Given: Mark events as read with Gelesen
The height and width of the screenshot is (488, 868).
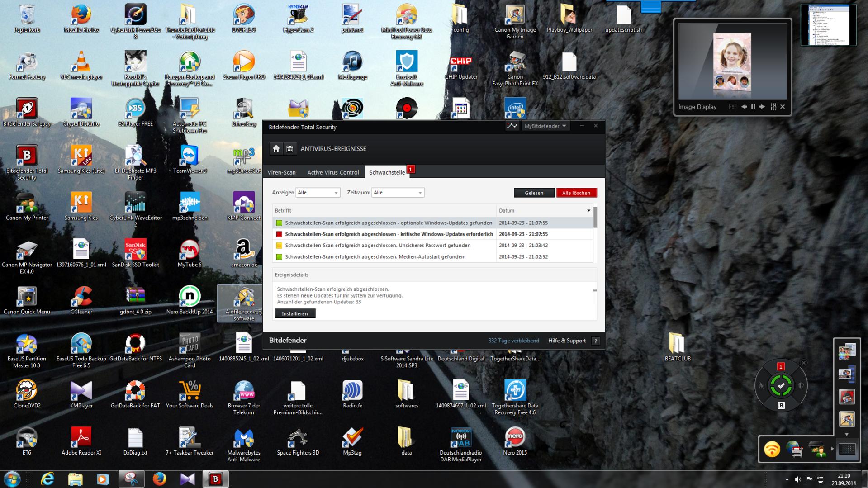Looking at the screenshot, I should (x=534, y=193).
